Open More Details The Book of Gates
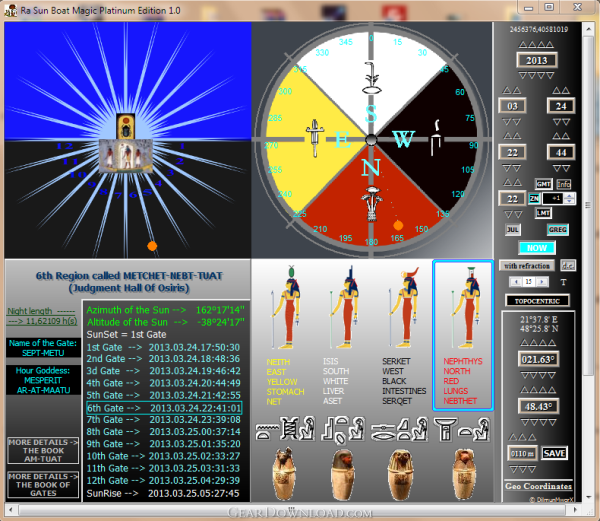 click(43, 485)
